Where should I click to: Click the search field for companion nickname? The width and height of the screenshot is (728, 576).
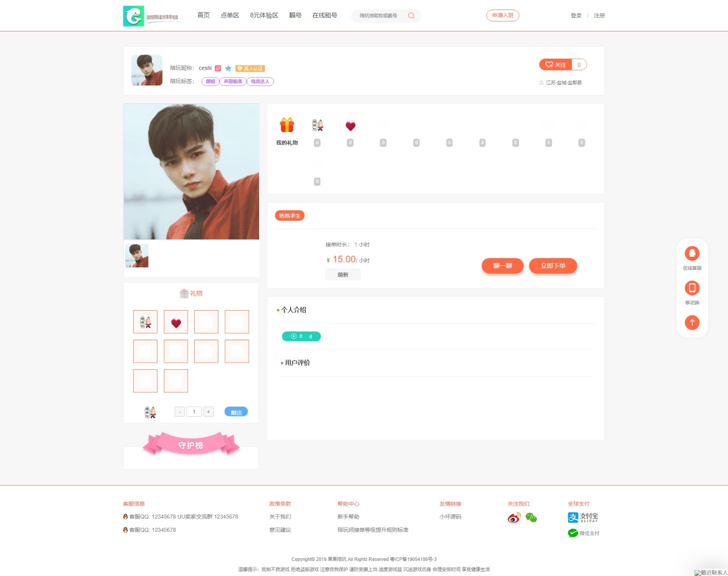point(381,15)
